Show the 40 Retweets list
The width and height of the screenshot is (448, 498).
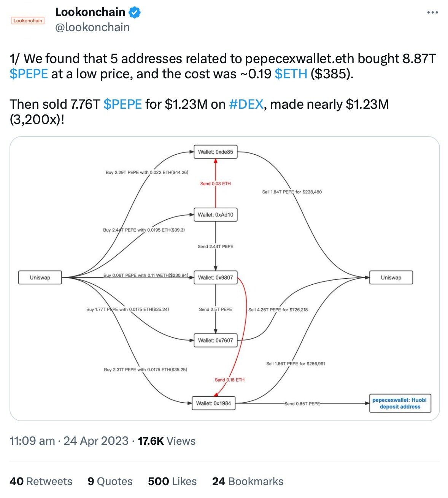(41, 481)
